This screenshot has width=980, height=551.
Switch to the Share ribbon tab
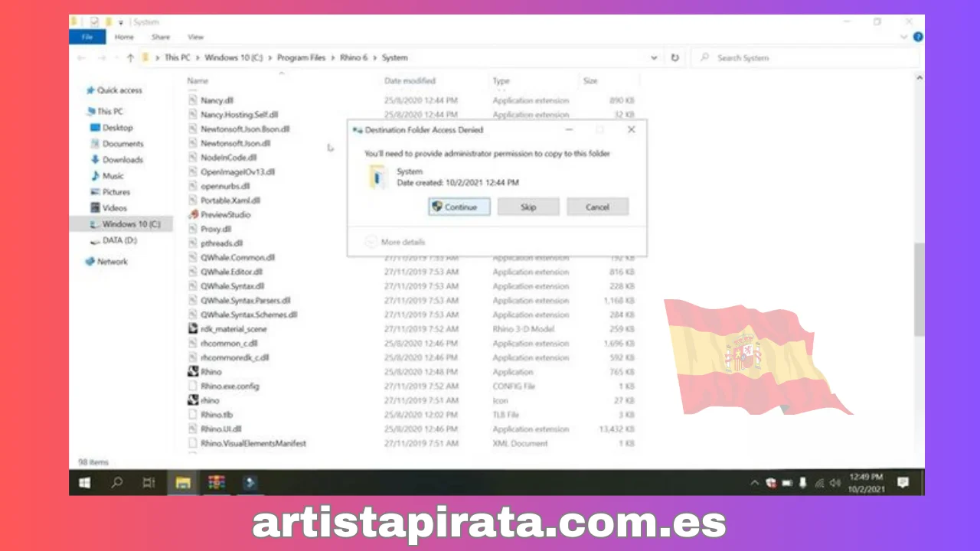(161, 37)
